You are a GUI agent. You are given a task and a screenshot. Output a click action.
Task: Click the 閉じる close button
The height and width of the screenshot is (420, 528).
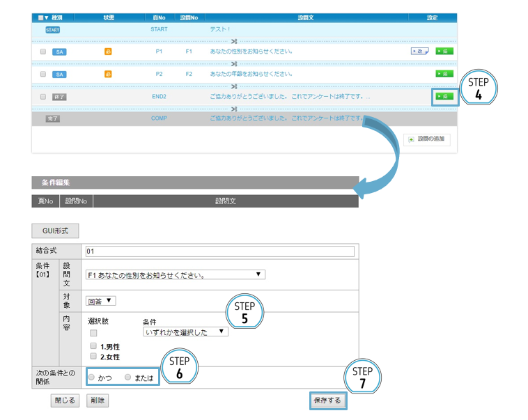[x=65, y=400]
